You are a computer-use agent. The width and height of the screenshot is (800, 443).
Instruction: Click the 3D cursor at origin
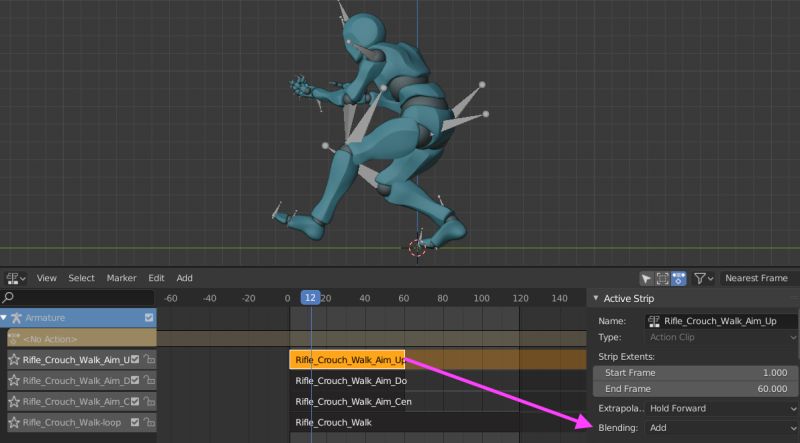(417, 248)
